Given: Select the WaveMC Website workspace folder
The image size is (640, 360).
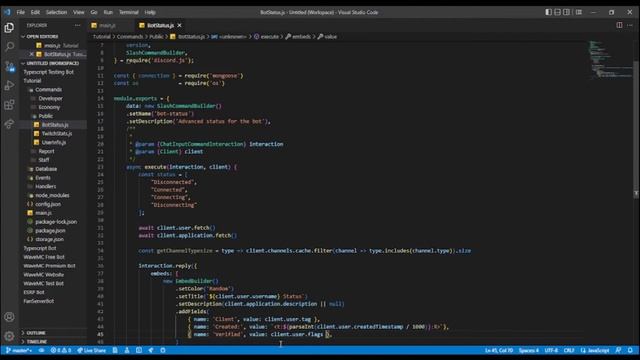Looking at the screenshot, I should point(43,275).
